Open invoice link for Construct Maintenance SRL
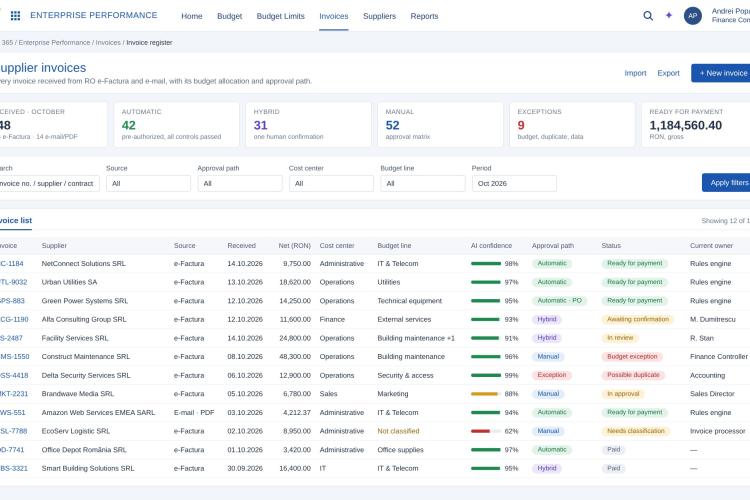The width and height of the screenshot is (750, 500). [14, 357]
